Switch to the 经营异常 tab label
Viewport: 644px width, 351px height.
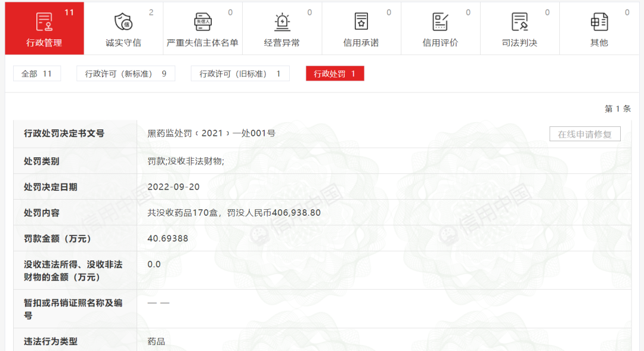(x=282, y=43)
